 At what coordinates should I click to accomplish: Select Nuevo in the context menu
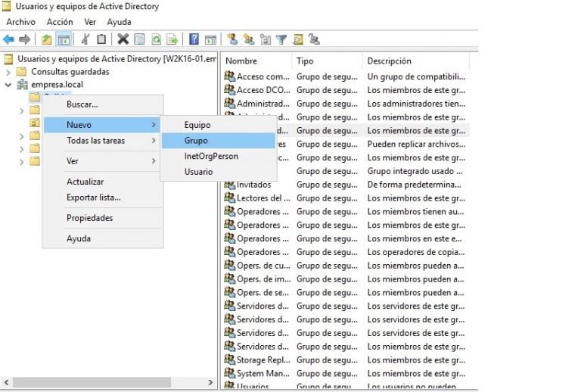[101, 125]
